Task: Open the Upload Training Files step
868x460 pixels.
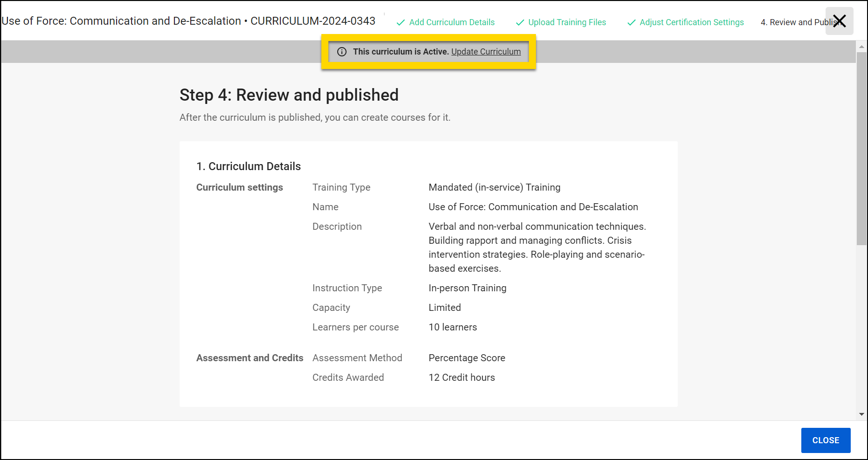Action: tap(567, 22)
